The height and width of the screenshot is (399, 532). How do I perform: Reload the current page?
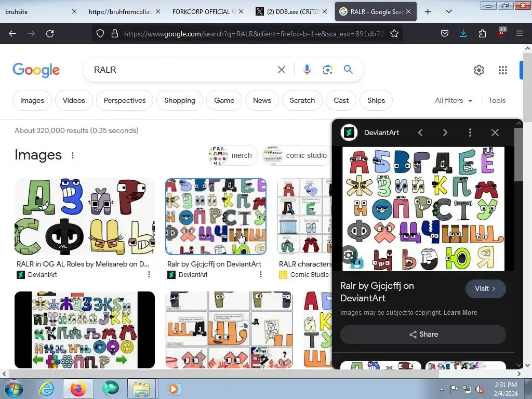click(50, 34)
